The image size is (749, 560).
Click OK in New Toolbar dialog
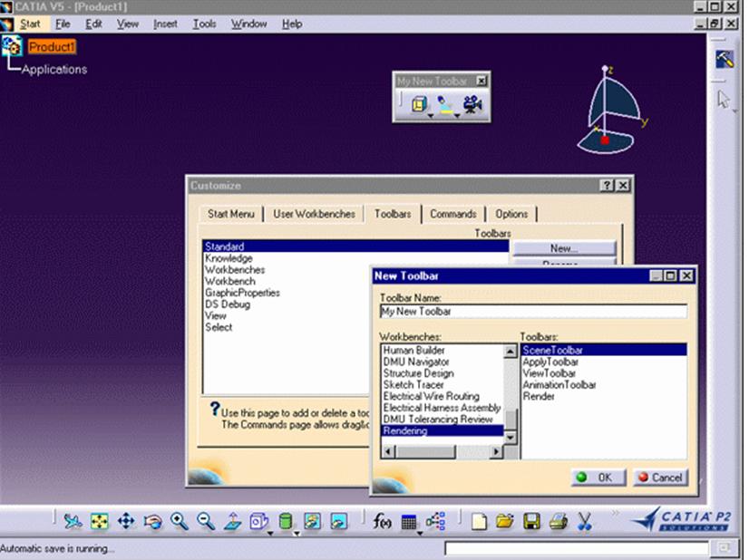598,477
